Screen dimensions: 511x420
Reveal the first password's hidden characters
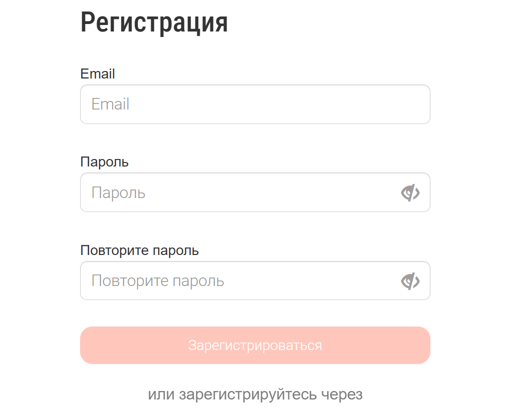coord(410,192)
